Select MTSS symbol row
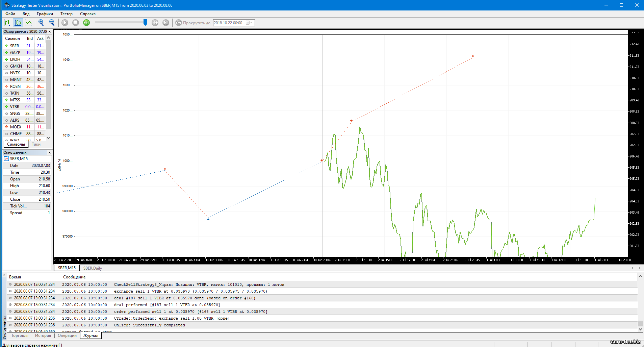644x347 pixels. [x=24, y=100]
